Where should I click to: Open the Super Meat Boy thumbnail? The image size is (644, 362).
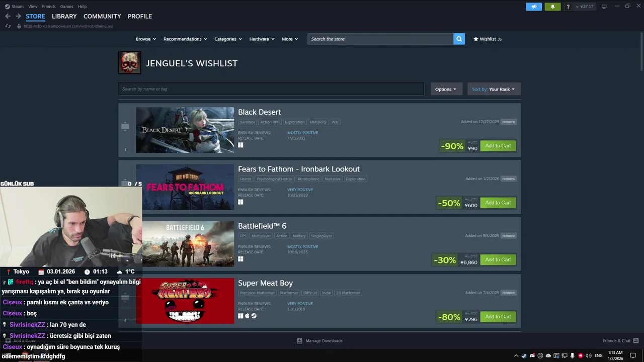pyautogui.click(x=185, y=301)
